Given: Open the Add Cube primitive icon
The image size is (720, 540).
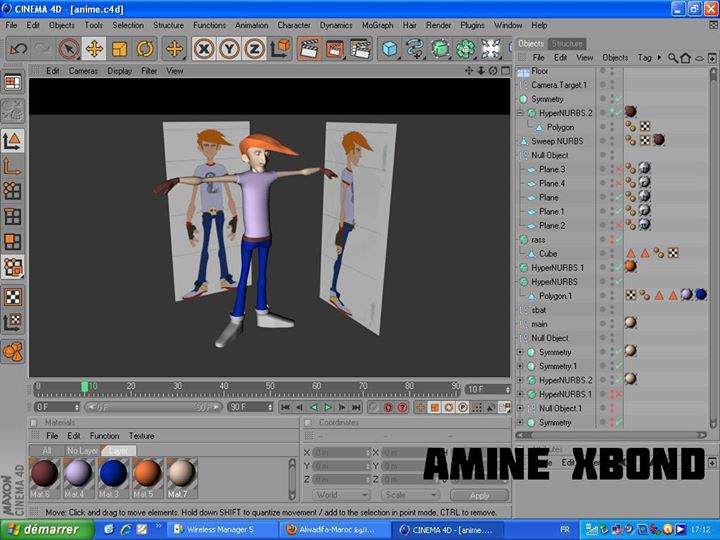Looking at the screenshot, I should tap(388, 48).
